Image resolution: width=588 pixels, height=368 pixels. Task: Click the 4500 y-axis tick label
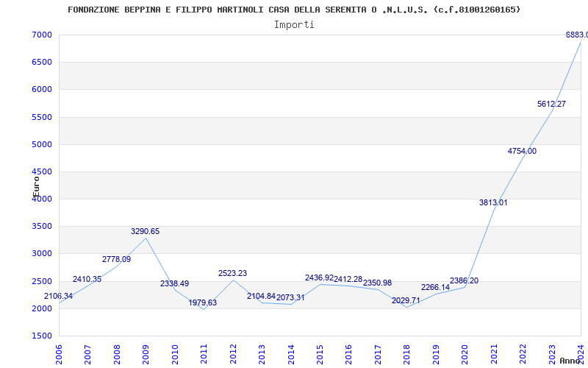[x=42, y=171]
